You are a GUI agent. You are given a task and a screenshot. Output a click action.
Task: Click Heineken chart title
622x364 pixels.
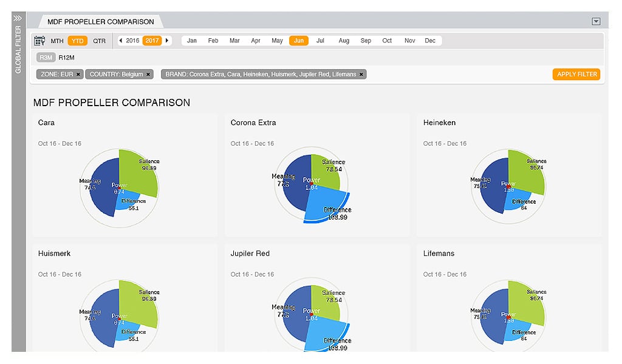pos(439,123)
